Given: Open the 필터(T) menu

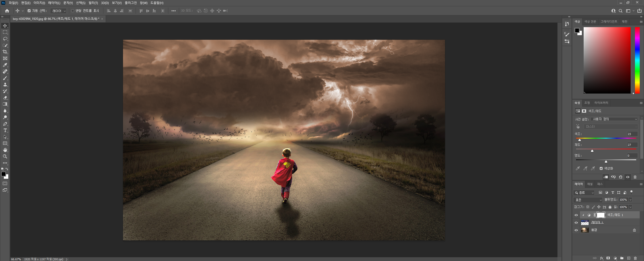Looking at the screenshot, I should 93,3.
